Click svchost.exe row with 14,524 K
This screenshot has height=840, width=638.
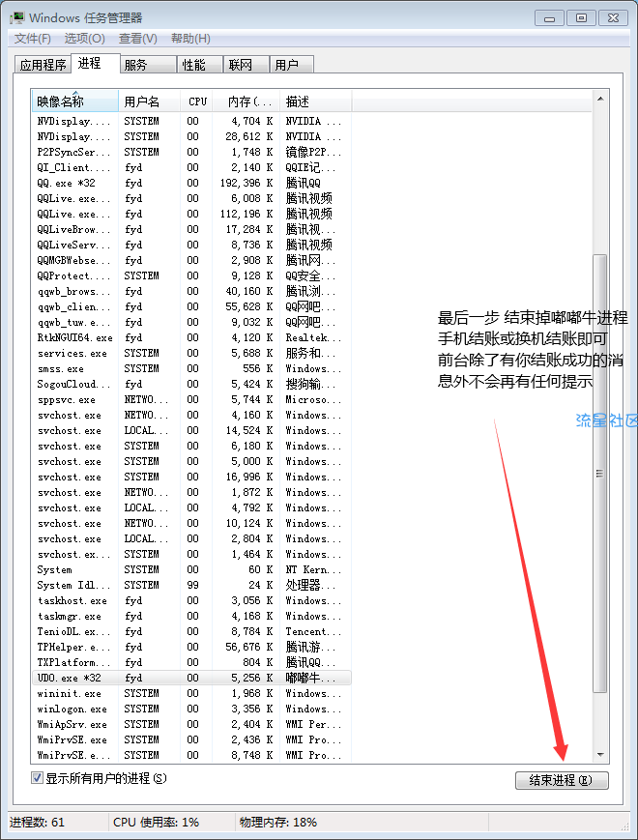(191, 430)
